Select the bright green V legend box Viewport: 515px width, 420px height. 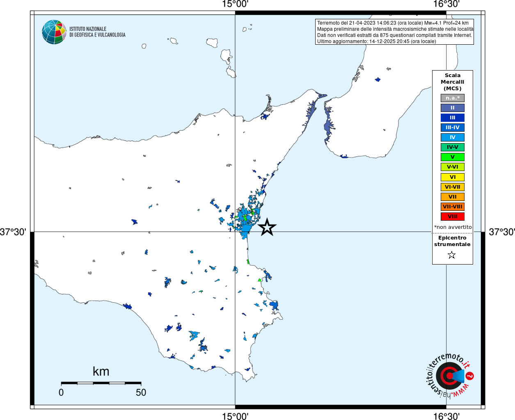[452, 157]
